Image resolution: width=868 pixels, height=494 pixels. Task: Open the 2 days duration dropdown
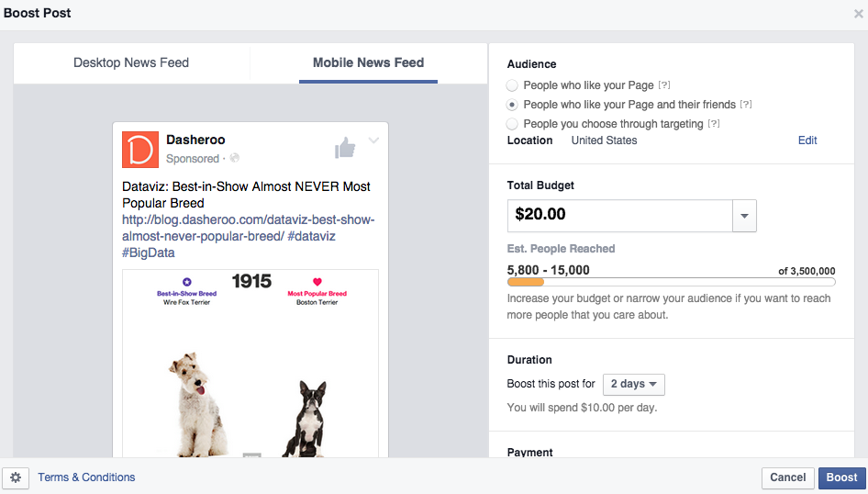[634, 385]
